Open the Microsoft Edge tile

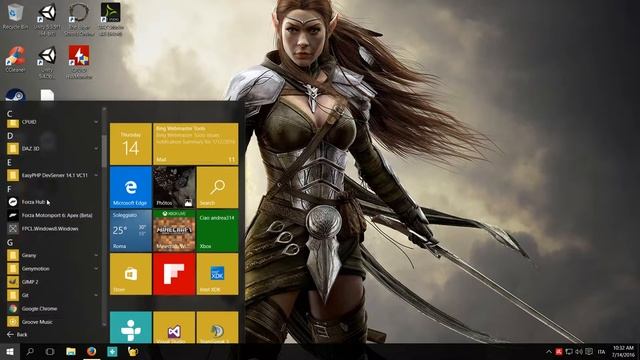pyautogui.click(x=131, y=187)
